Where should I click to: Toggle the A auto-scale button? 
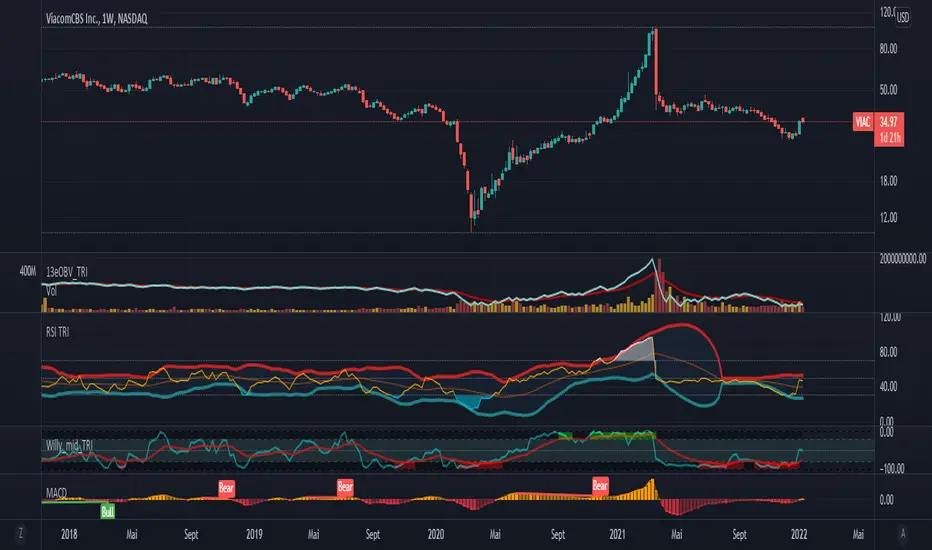pos(902,534)
